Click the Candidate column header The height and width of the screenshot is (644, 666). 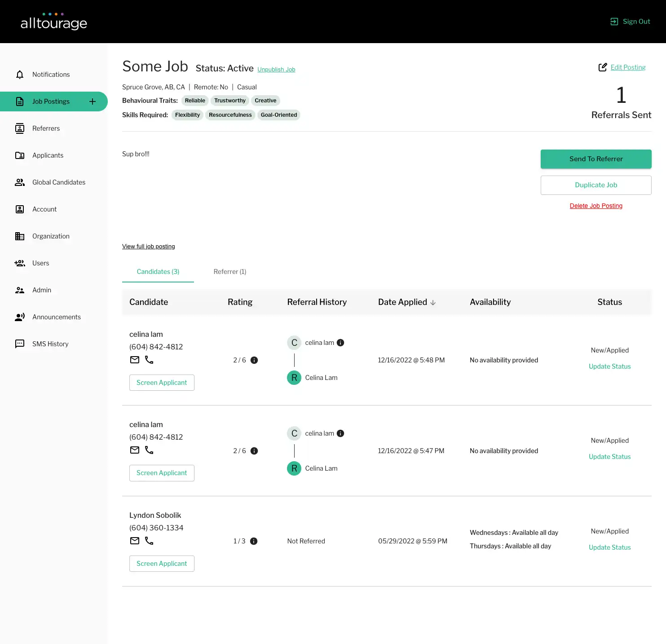point(149,302)
